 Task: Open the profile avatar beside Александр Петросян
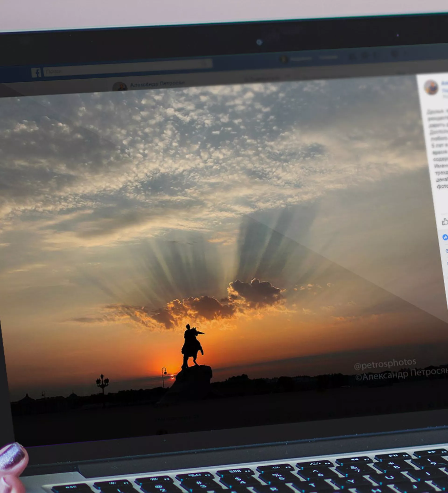tap(119, 87)
